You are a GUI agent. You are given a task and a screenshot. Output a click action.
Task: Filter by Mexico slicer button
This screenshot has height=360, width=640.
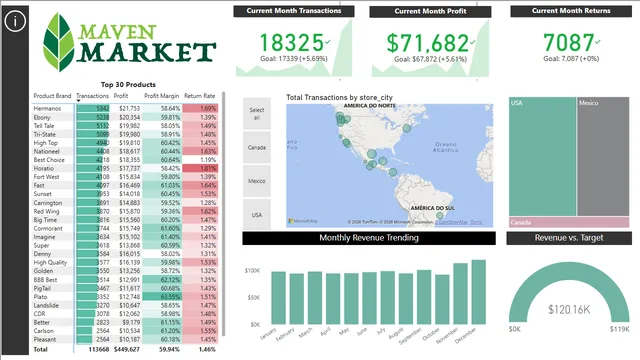point(257,181)
